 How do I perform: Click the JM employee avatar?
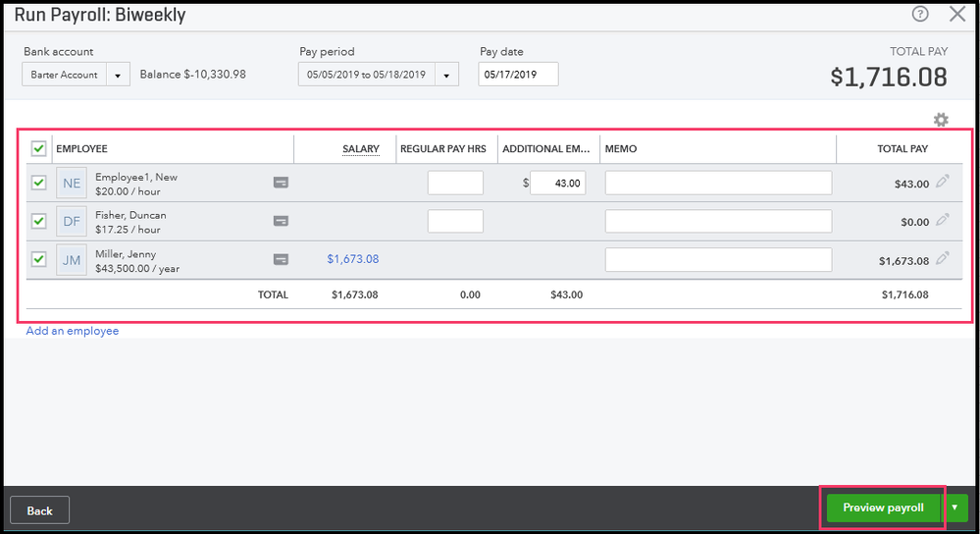(x=72, y=259)
